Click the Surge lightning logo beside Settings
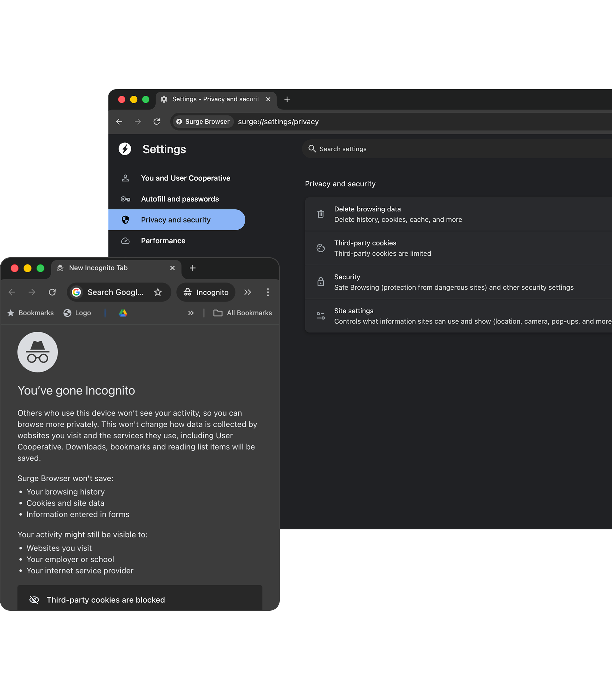Viewport: 612px width, 700px height. point(125,149)
